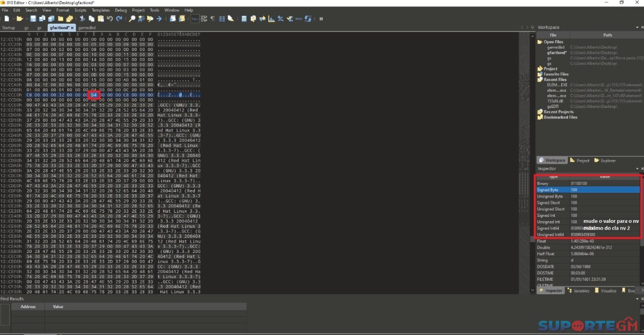644x335 pixels.
Task: Open the Format menu
Action: [63, 10]
